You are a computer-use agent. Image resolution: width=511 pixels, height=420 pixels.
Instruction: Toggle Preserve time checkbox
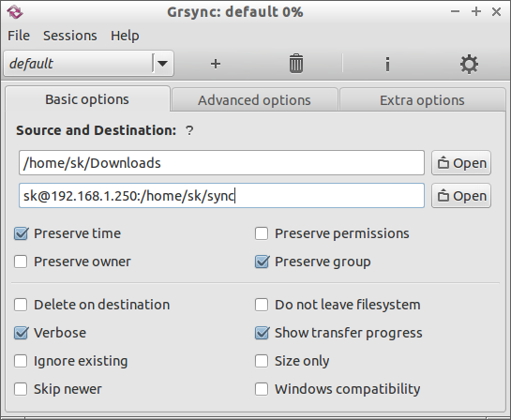pyautogui.click(x=21, y=233)
